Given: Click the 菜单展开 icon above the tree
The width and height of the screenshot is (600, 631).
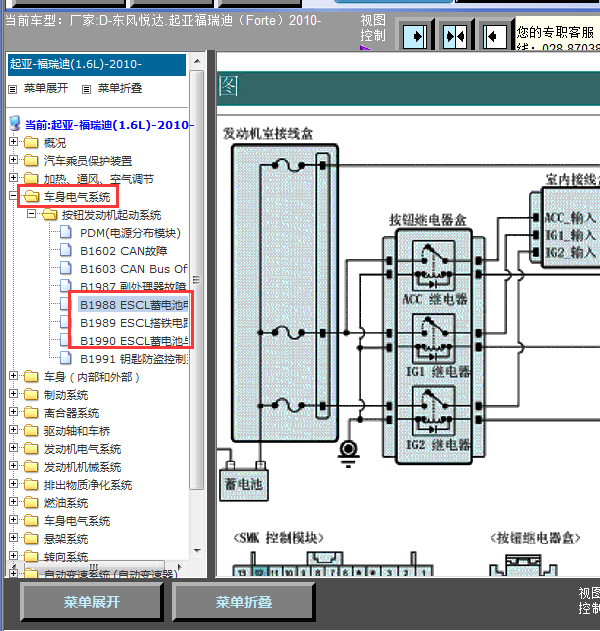Looking at the screenshot, I should (x=13, y=89).
